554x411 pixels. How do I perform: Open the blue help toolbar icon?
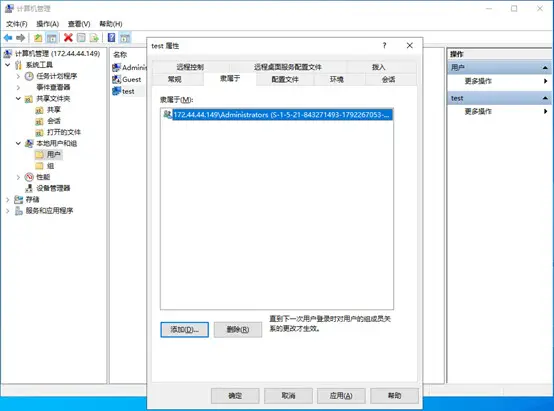click(111, 37)
